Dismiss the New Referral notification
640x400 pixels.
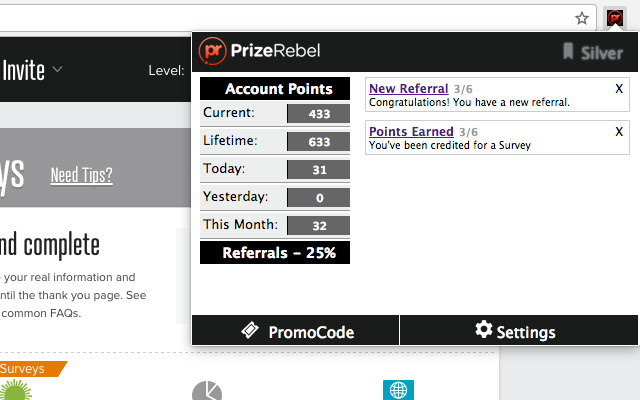click(x=619, y=89)
